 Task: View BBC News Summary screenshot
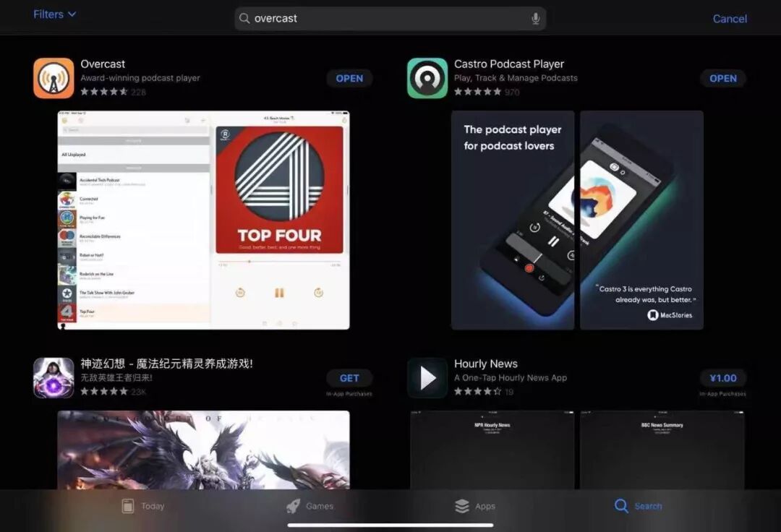pyautogui.click(x=662, y=450)
